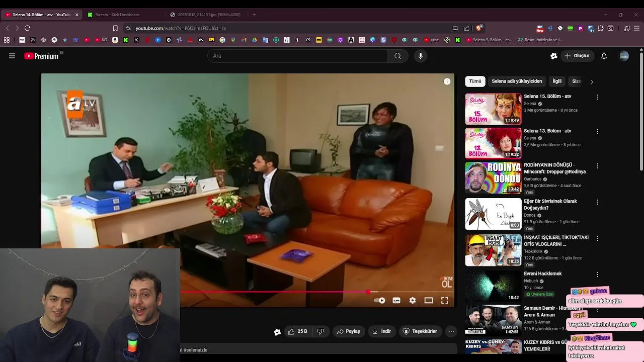Click the #selenaizle hashtag

click(x=195, y=350)
